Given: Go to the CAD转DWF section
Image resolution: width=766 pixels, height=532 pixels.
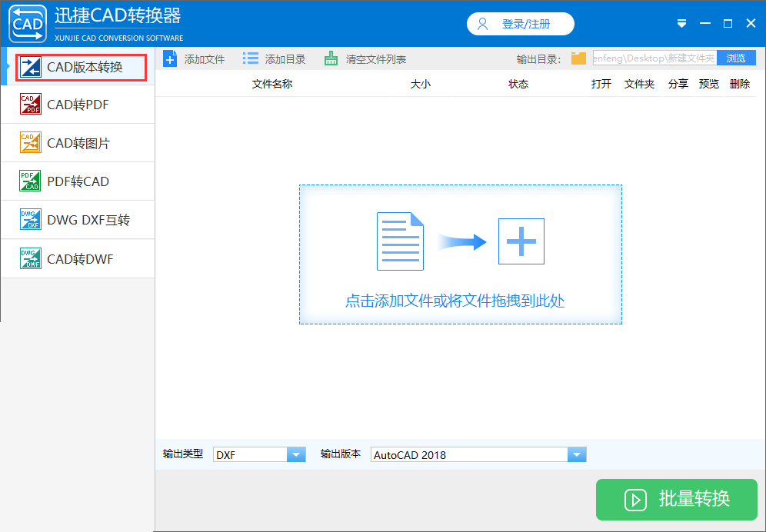Looking at the screenshot, I should [x=78, y=258].
